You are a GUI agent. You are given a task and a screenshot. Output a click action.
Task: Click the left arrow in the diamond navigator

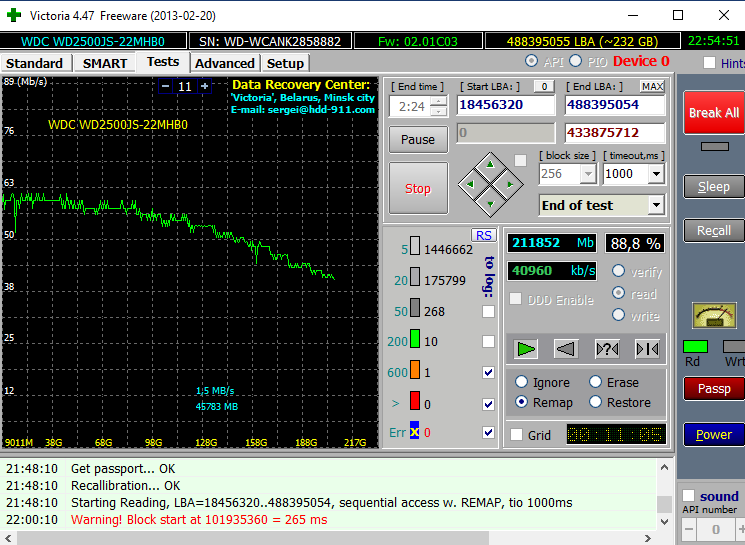click(x=470, y=184)
